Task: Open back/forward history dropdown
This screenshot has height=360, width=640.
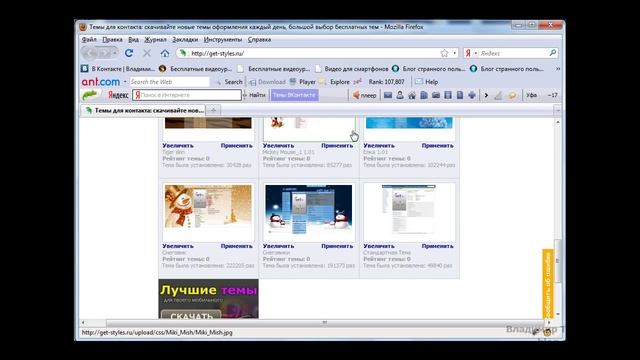Action: click(115, 53)
